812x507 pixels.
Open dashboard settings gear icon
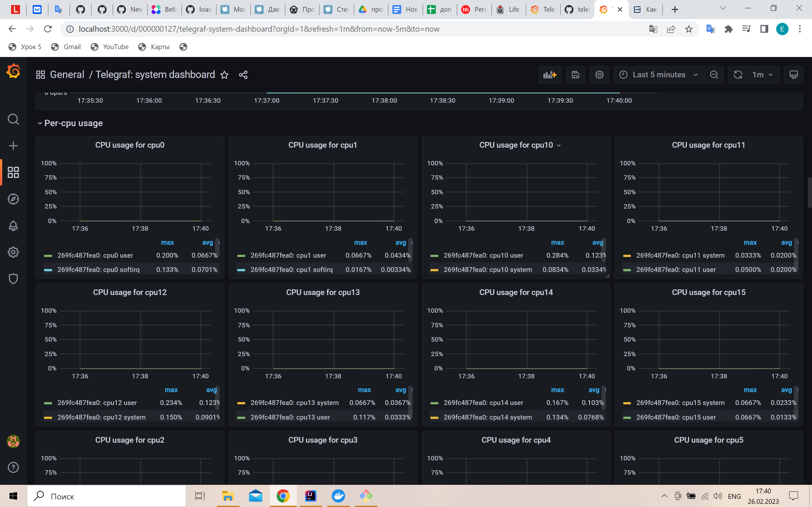tap(599, 74)
